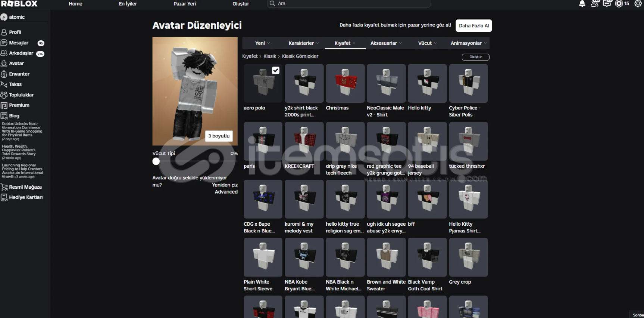Click the Yeniden çiz link
644x318 pixels.
225,185
